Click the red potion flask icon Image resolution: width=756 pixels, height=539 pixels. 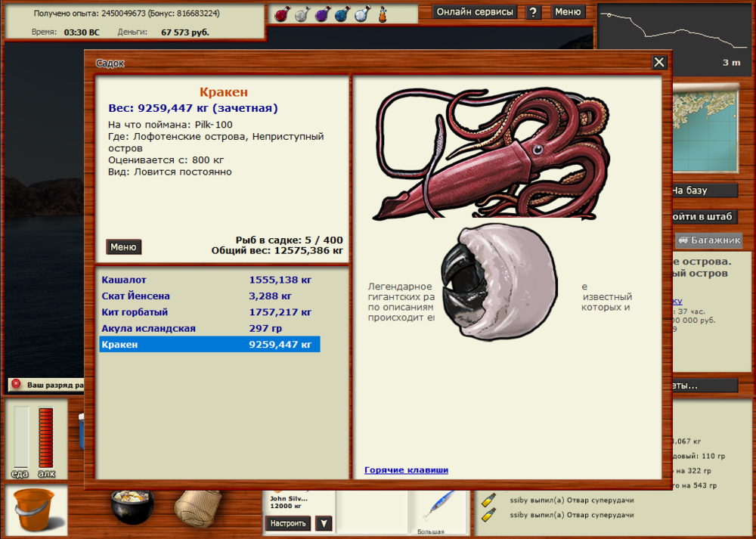tap(280, 13)
